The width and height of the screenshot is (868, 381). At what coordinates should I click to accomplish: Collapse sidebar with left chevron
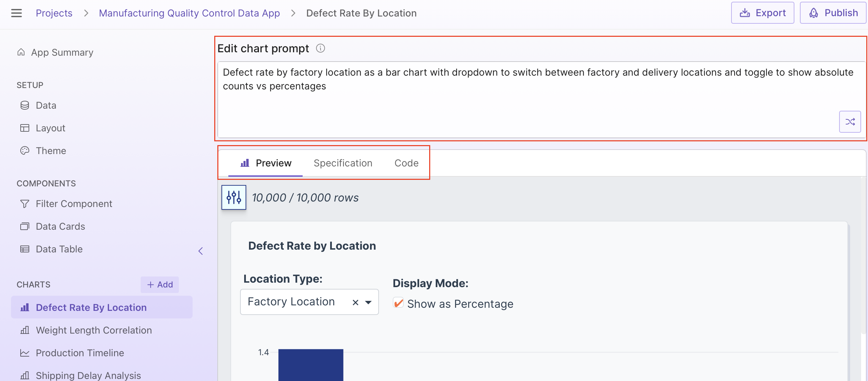click(x=201, y=251)
